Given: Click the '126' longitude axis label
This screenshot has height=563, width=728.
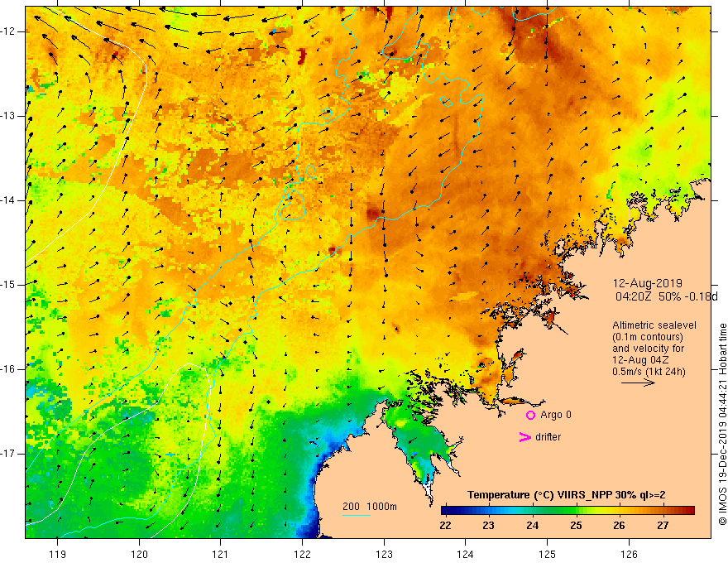Looking at the screenshot, I should (629, 554).
